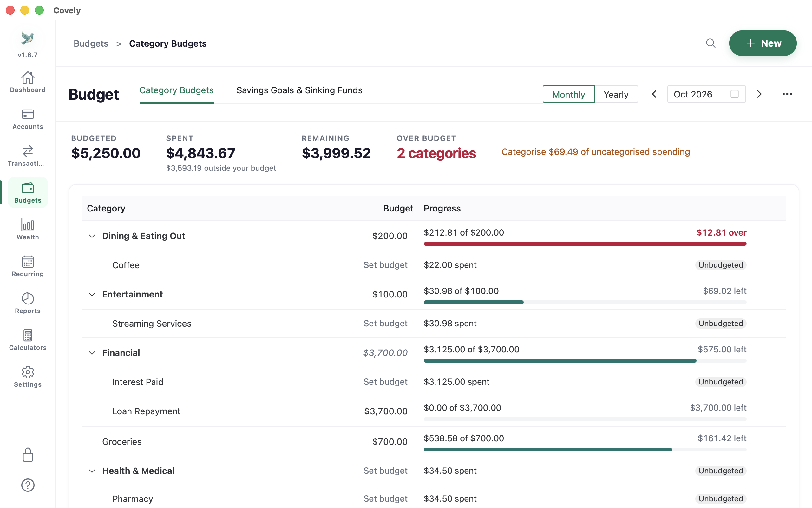Click Groceries $700.00 budget amount
The height and width of the screenshot is (508, 812).
click(x=390, y=442)
